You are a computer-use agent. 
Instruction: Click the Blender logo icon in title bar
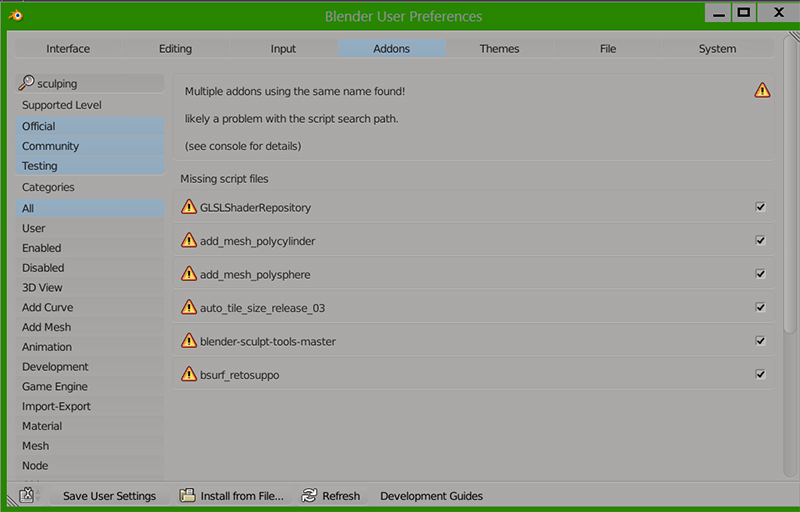click(x=16, y=15)
